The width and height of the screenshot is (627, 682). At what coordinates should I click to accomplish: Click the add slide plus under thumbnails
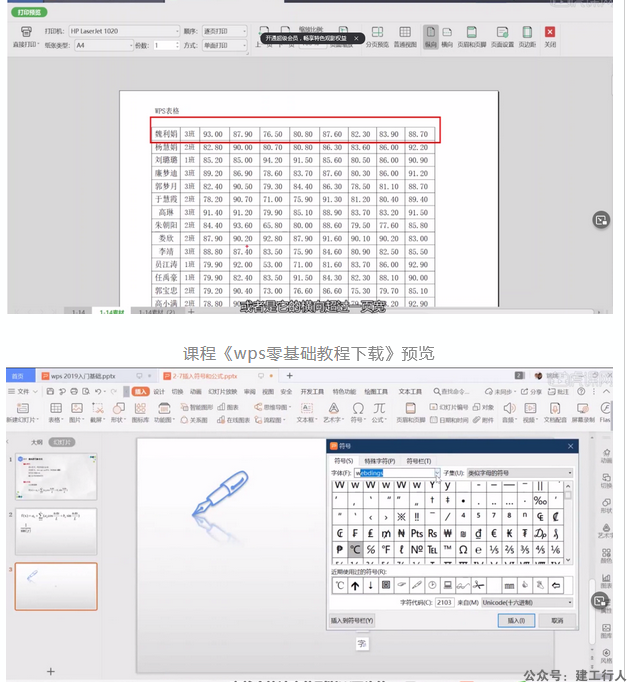50,672
